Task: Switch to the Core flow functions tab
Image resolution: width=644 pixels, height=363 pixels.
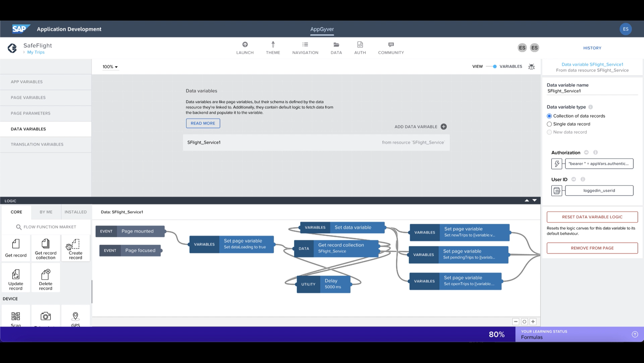Action: click(16, 212)
